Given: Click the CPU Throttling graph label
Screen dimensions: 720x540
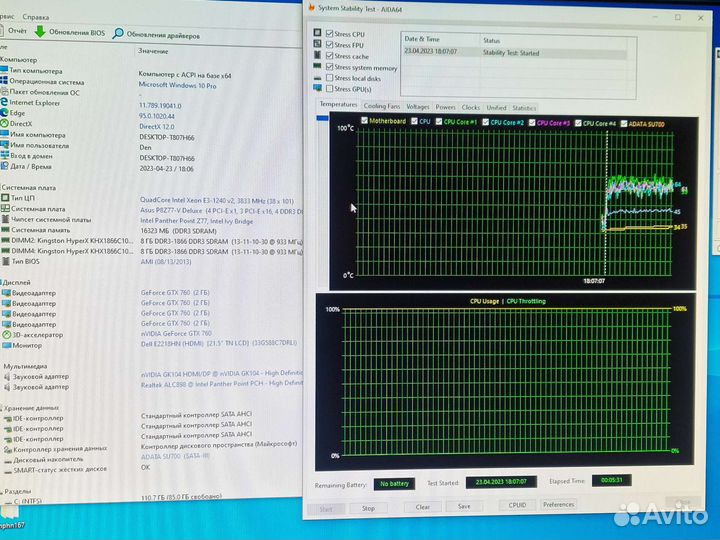Looking at the screenshot, I should coord(526,301).
